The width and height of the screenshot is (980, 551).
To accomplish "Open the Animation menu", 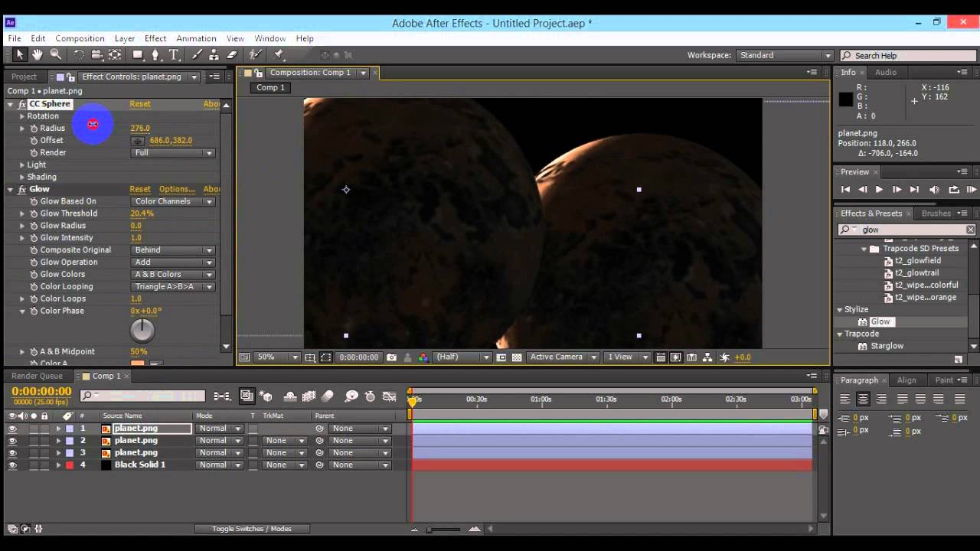I will pos(196,38).
